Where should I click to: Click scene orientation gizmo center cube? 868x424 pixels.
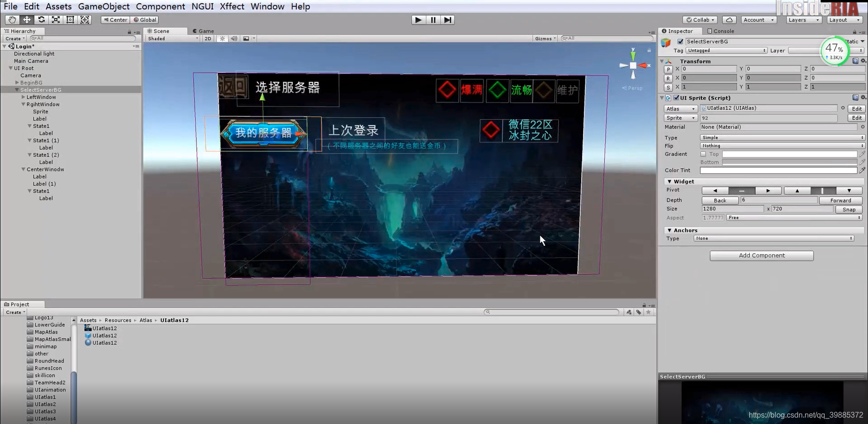click(x=633, y=66)
